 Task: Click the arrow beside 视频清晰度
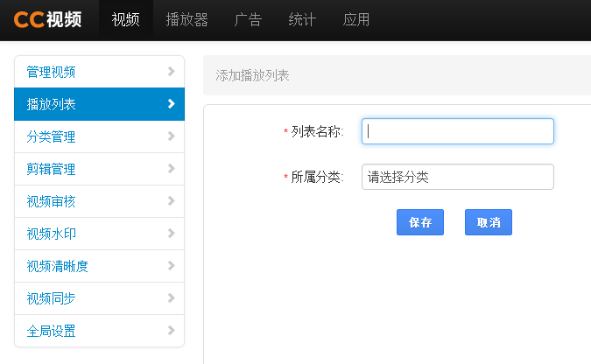[x=171, y=266]
